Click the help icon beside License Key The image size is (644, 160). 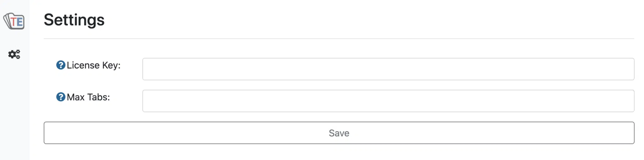tap(61, 65)
